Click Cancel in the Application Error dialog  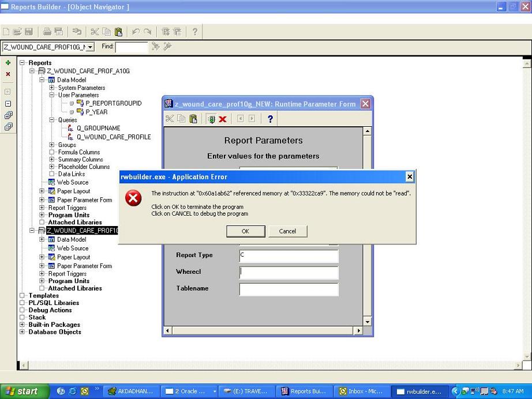tap(287, 231)
